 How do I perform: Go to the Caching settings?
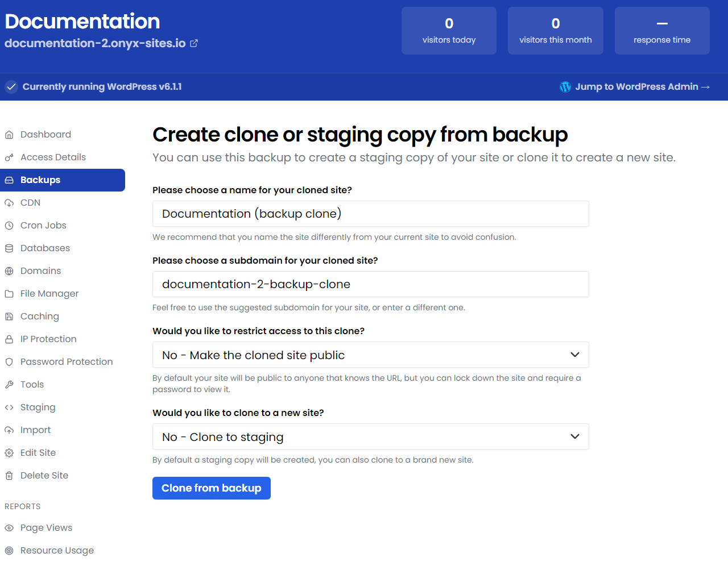63,317
